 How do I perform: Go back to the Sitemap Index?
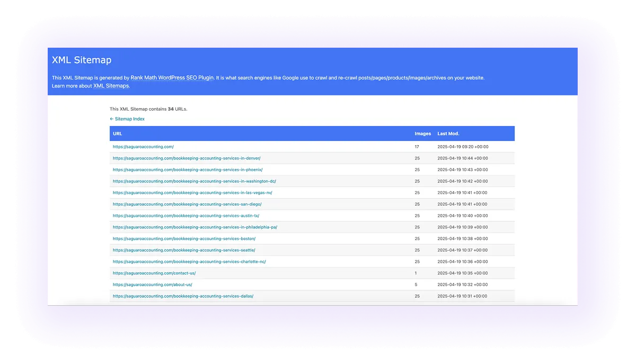(x=129, y=119)
